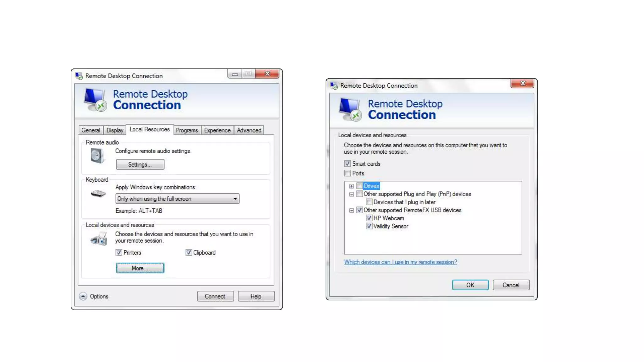Open the Advanced tab
This screenshot has height=362, width=644.
(x=249, y=130)
